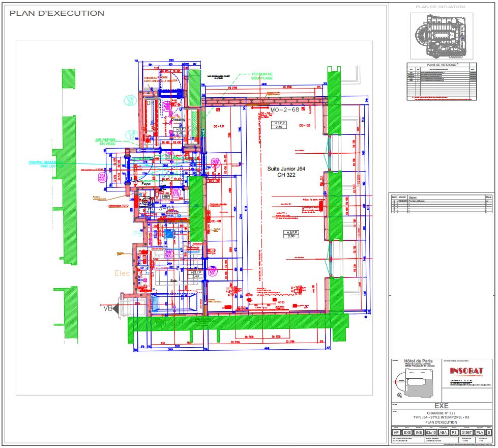Open the Plan de Situation thumbnail map
This screenshot has height=448, width=498.
pyautogui.click(x=441, y=35)
